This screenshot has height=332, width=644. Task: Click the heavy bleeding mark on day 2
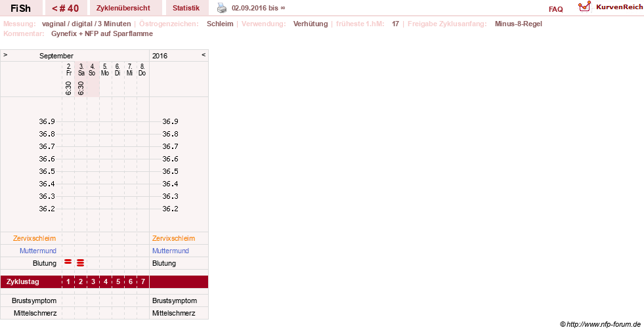click(x=81, y=262)
